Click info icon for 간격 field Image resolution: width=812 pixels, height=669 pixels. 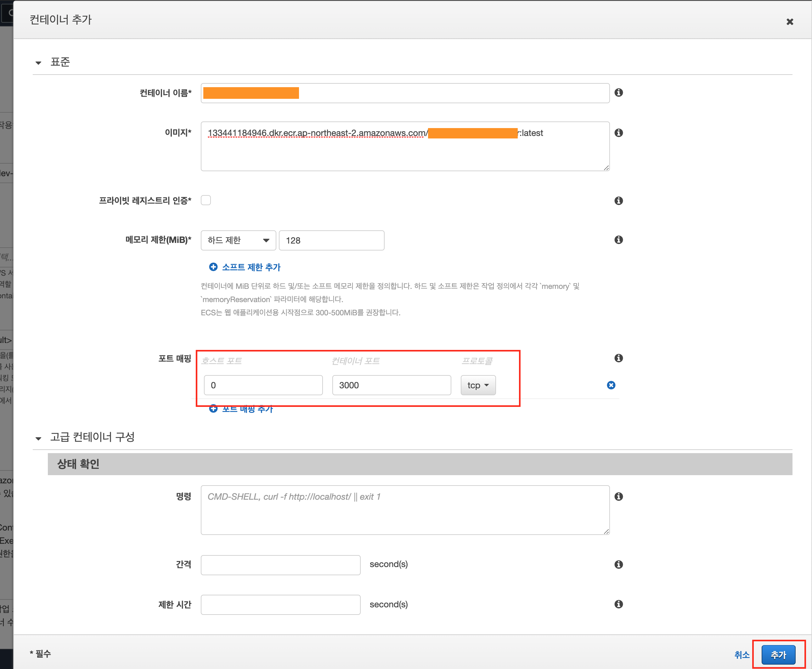coord(618,565)
